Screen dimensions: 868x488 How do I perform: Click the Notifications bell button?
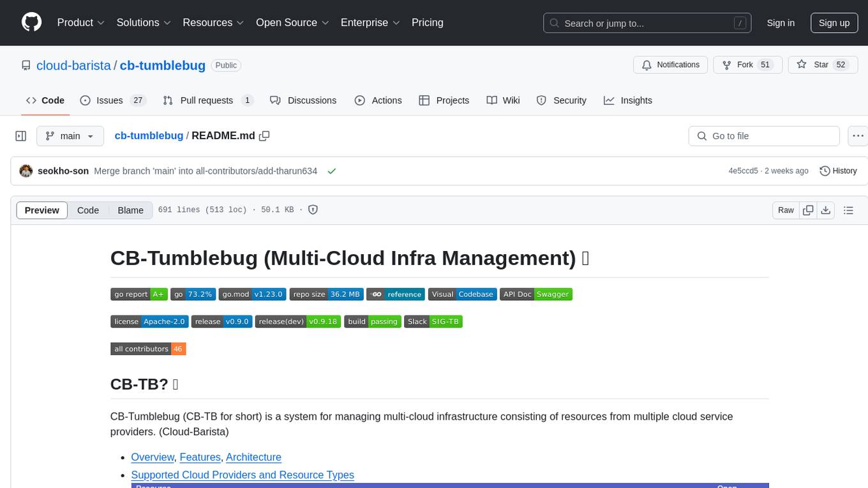tap(671, 65)
